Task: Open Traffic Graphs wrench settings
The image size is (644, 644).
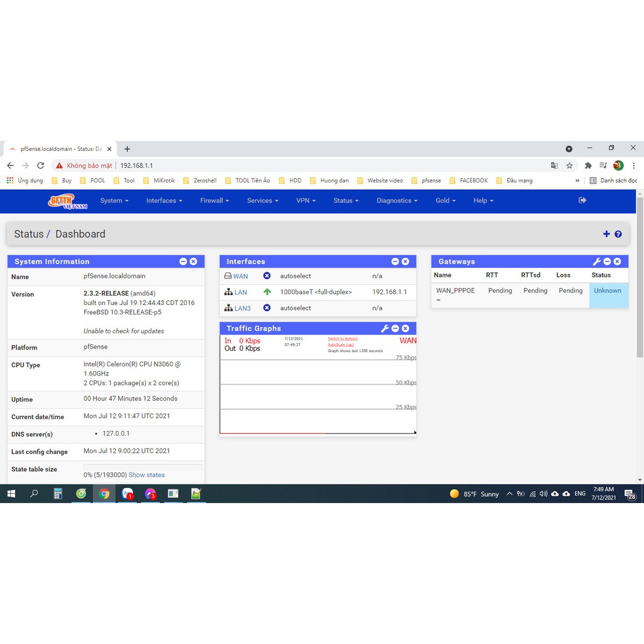Action: pyautogui.click(x=385, y=328)
